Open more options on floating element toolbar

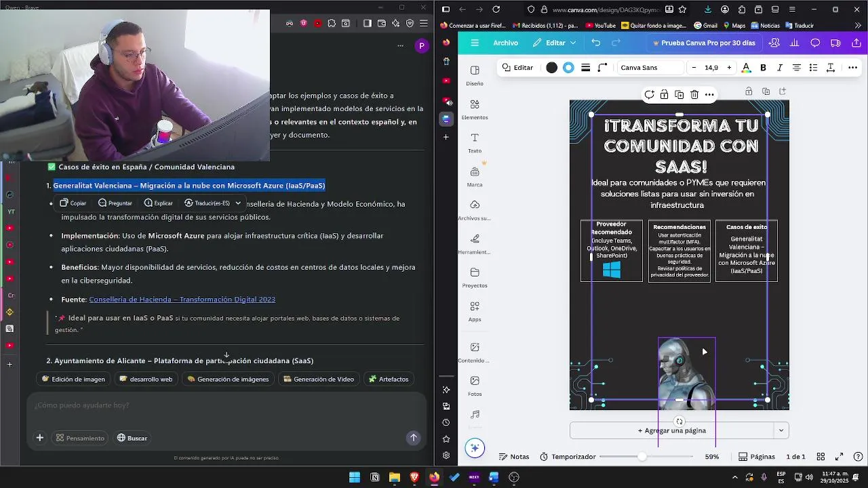tap(709, 95)
